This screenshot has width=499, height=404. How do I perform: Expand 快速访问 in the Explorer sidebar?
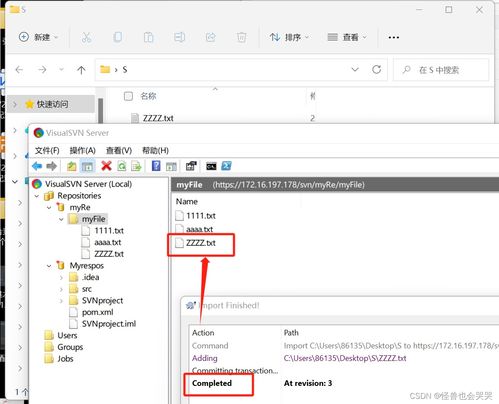(15, 104)
